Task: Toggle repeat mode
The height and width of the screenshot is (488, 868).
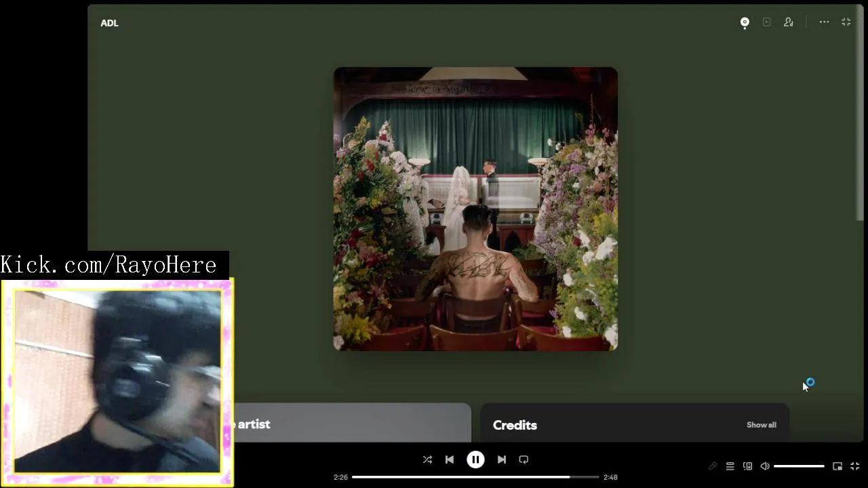Action: pos(524,460)
